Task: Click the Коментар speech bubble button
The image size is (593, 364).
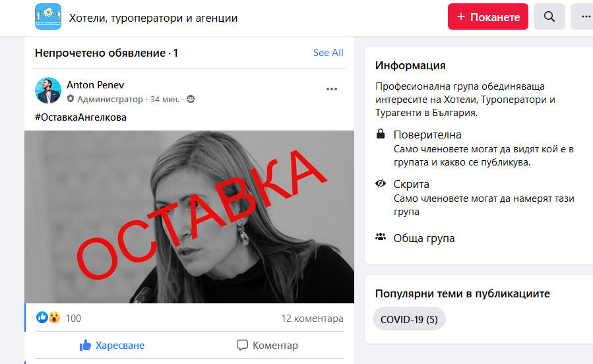Action: click(267, 345)
